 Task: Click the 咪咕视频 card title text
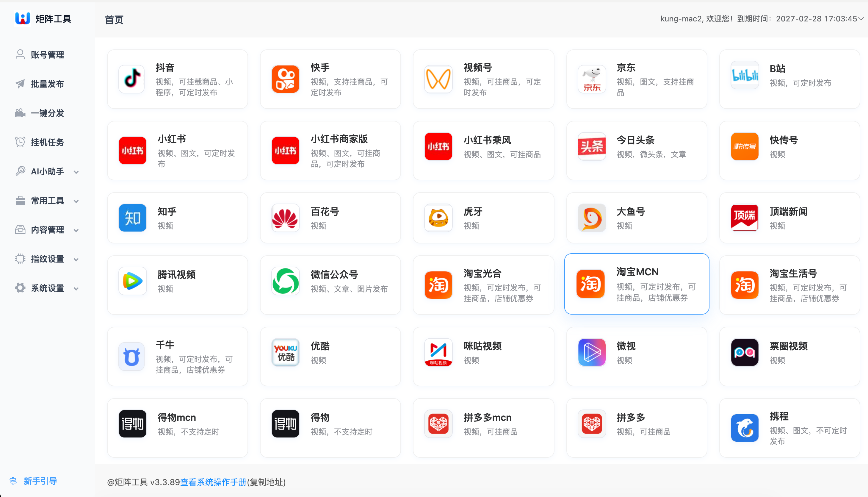tap(482, 346)
